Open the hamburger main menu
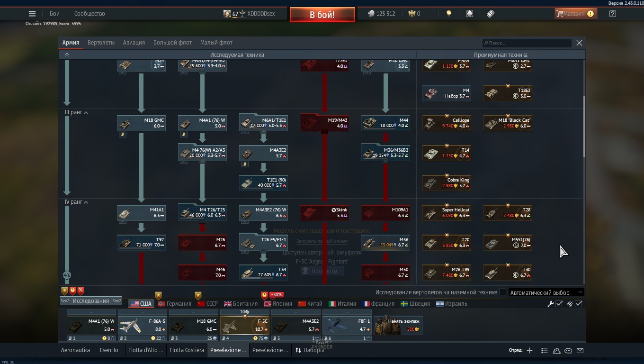The height and width of the screenshot is (364, 644). click(32, 14)
